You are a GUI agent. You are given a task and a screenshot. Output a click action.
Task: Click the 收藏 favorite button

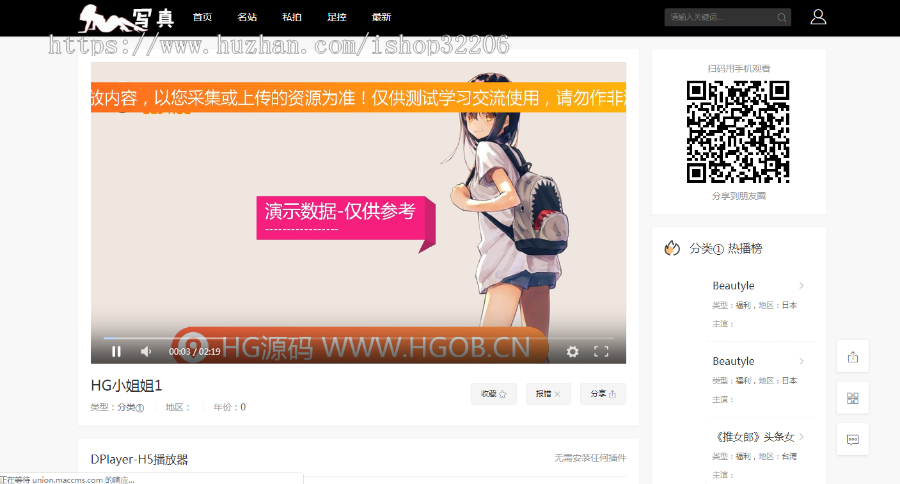(x=494, y=394)
